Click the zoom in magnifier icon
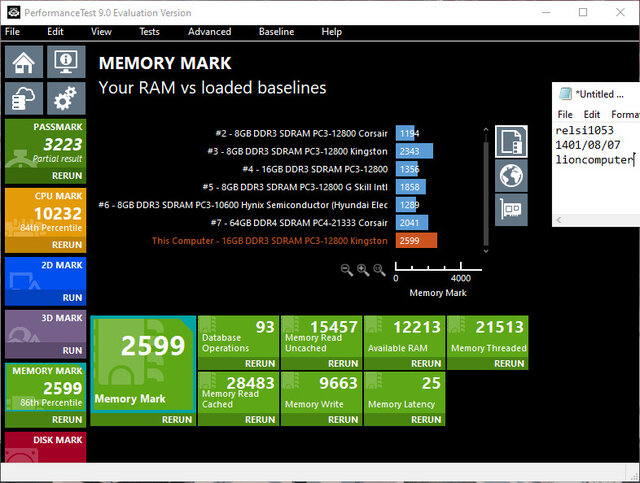 click(x=364, y=269)
